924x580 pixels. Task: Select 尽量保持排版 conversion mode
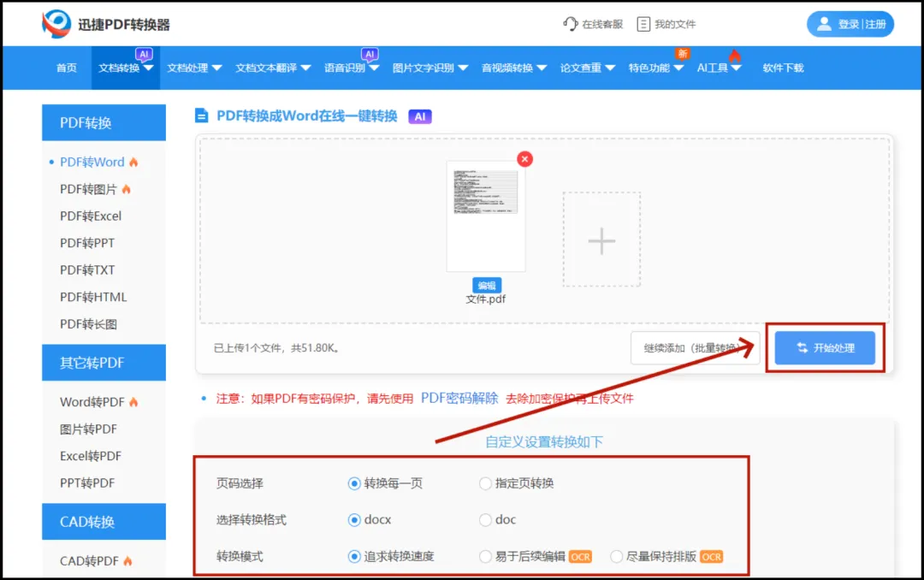(x=616, y=556)
